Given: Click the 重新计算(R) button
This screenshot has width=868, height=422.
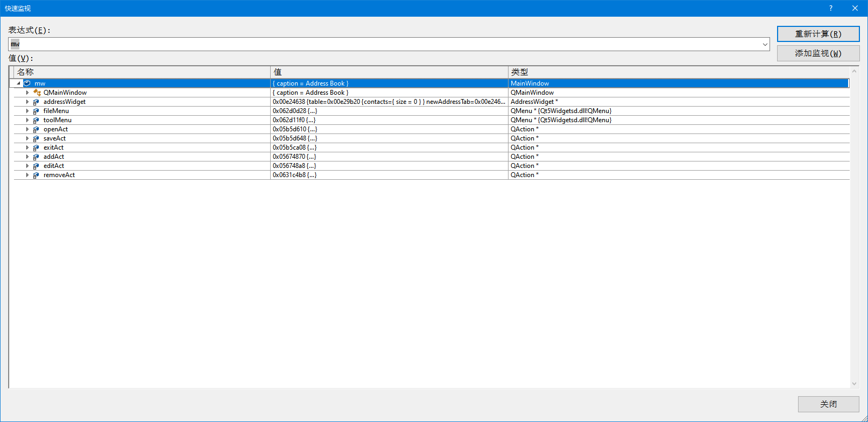Looking at the screenshot, I should click(x=818, y=34).
